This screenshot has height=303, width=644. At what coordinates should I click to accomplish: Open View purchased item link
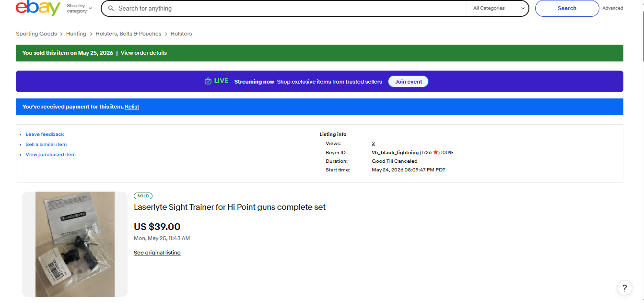[50, 155]
